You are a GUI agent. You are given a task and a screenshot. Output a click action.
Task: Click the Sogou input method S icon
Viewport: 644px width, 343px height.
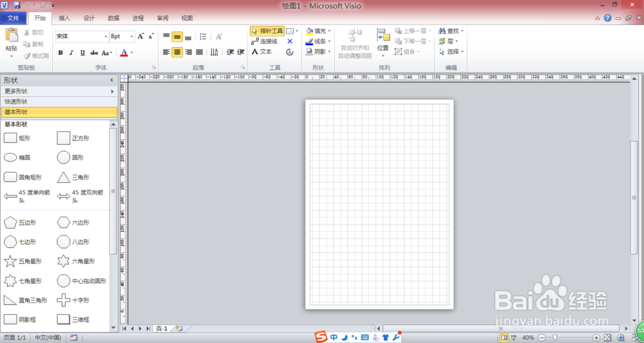click(321, 337)
